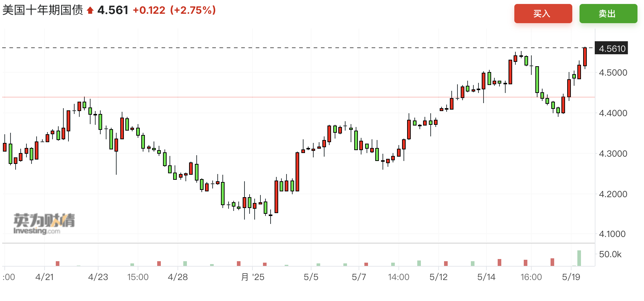
Task: Click the tallest green volume bar near 5/19
Action: point(579,258)
